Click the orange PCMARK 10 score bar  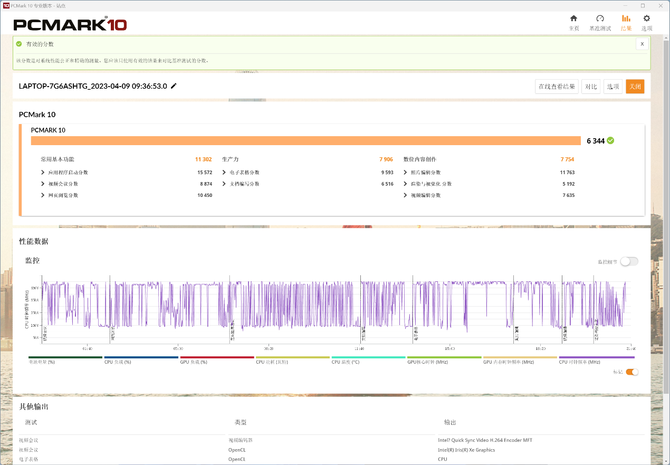[306, 141]
